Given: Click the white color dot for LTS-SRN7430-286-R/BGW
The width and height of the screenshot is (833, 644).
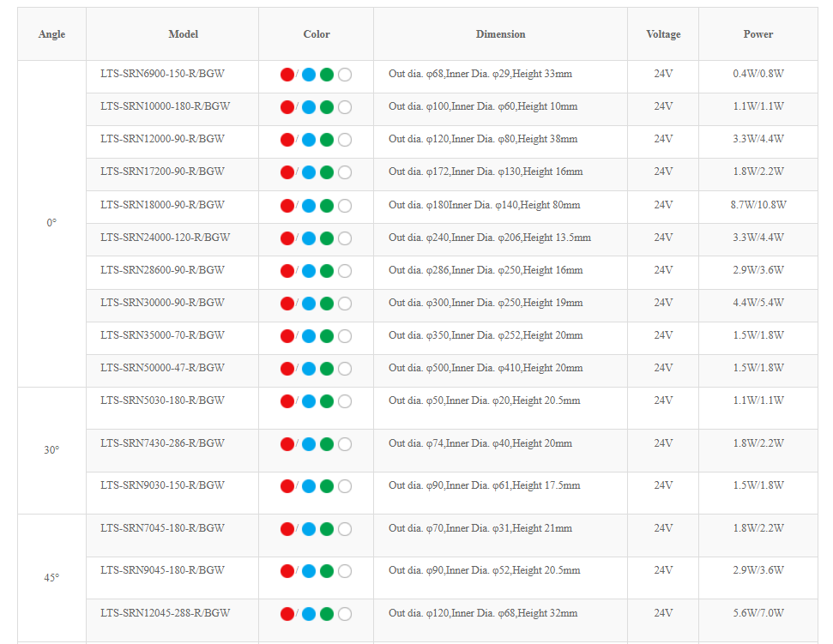Looking at the screenshot, I should coord(345,444).
